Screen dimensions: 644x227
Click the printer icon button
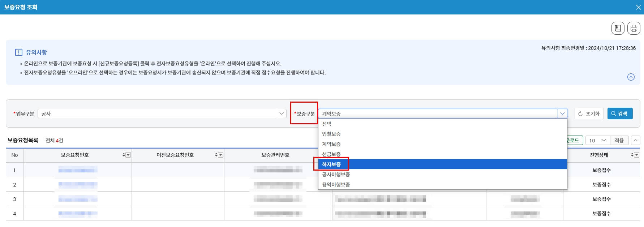click(x=634, y=28)
